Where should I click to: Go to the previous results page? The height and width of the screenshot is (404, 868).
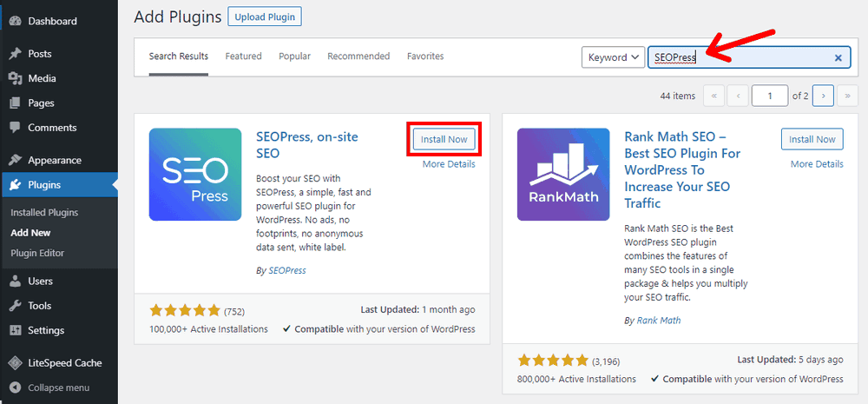coord(738,96)
